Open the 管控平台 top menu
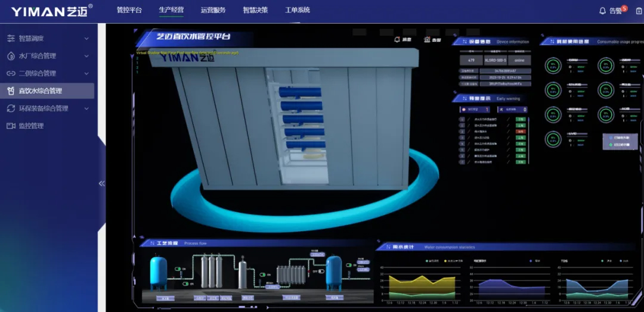644x312 pixels. [129, 10]
